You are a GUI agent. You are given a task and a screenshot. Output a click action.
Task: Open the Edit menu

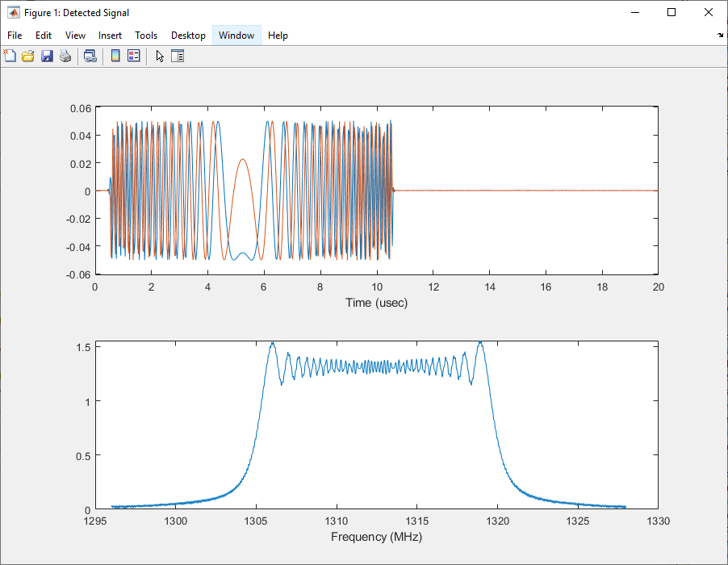coord(44,36)
